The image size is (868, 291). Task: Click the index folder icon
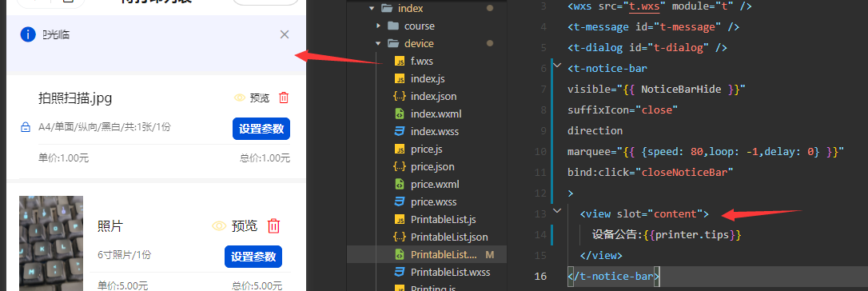[x=386, y=8]
